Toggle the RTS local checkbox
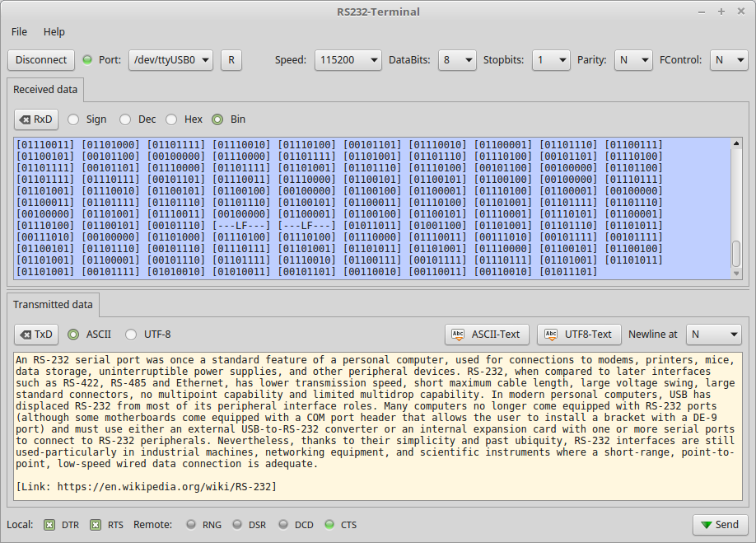This screenshot has width=756, height=543. pos(96,525)
